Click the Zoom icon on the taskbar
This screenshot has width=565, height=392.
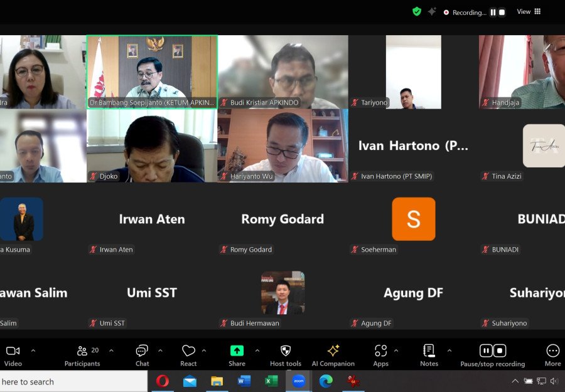coord(298,381)
